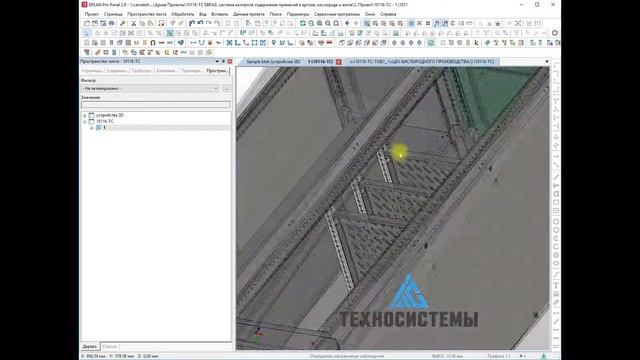Click the lowercase k toolbar icon
This screenshot has width=640, height=360.
(476, 42)
